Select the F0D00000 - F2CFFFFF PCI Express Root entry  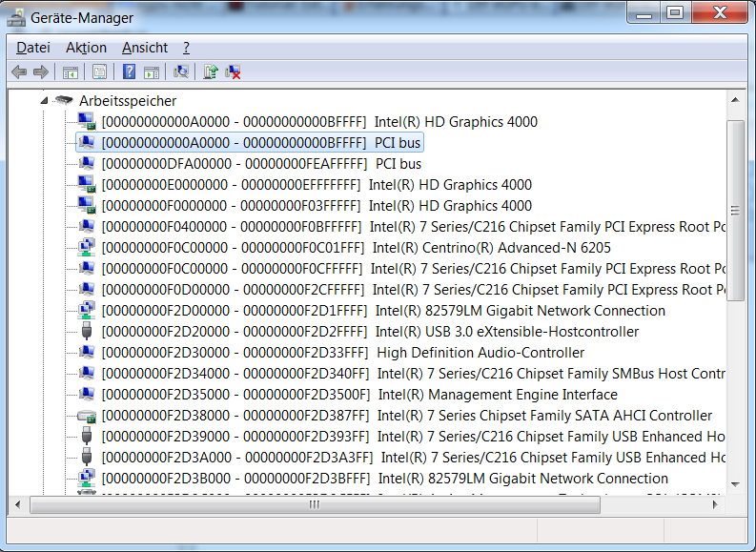pos(413,290)
